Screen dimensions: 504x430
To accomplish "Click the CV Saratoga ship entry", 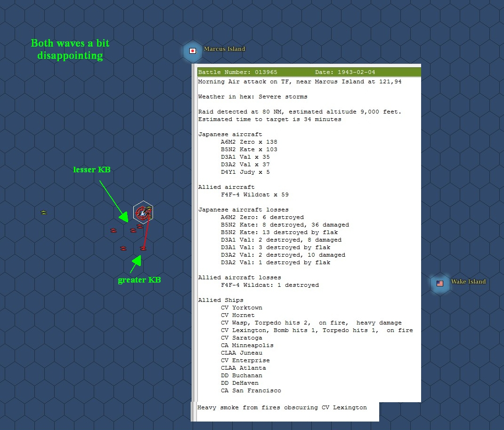I will click(x=241, y=338).
